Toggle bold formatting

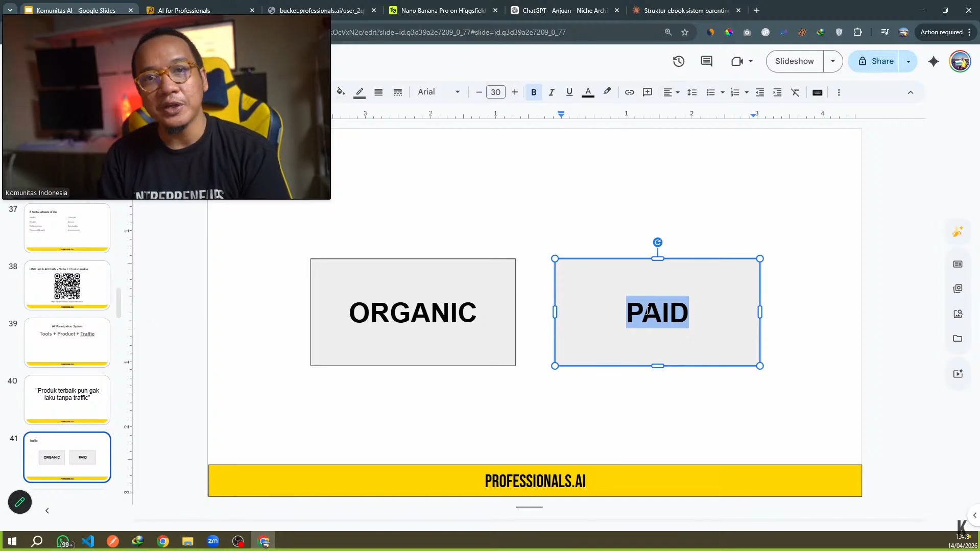coord(534,92)
